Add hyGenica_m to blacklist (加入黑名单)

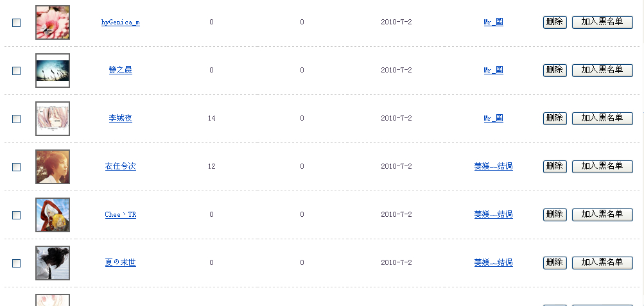tap(602, 22)
